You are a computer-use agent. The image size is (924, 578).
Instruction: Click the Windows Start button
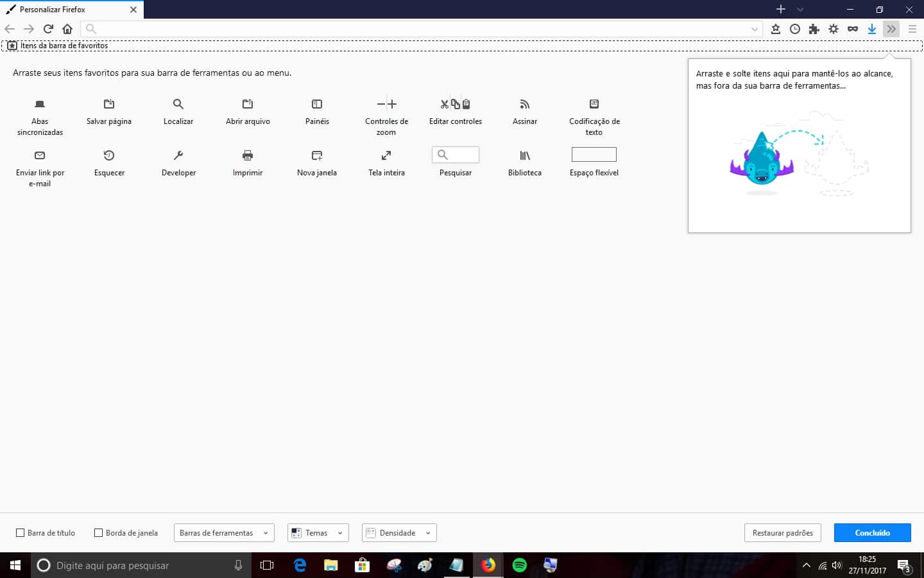tap(15, 565)
